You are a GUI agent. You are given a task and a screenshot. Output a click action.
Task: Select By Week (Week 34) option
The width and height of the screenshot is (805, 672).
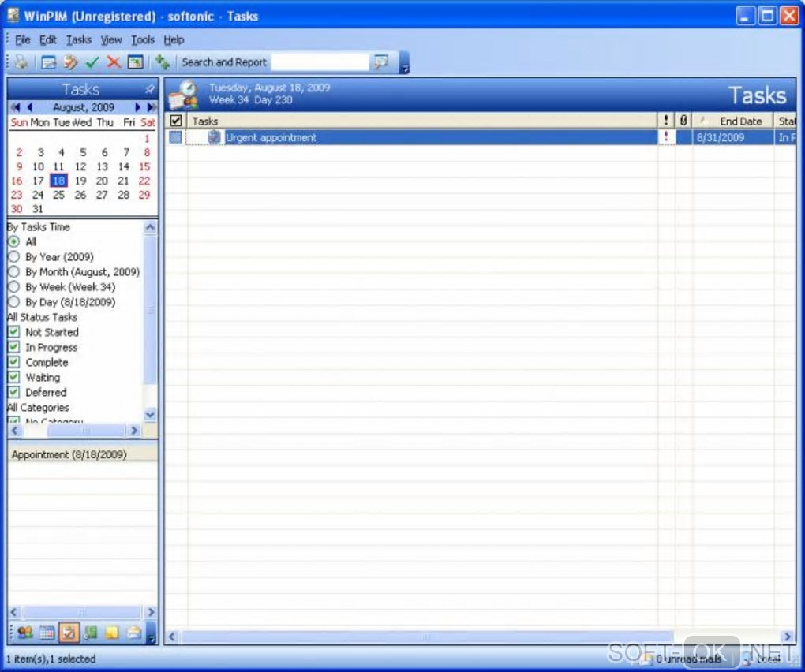14,287
